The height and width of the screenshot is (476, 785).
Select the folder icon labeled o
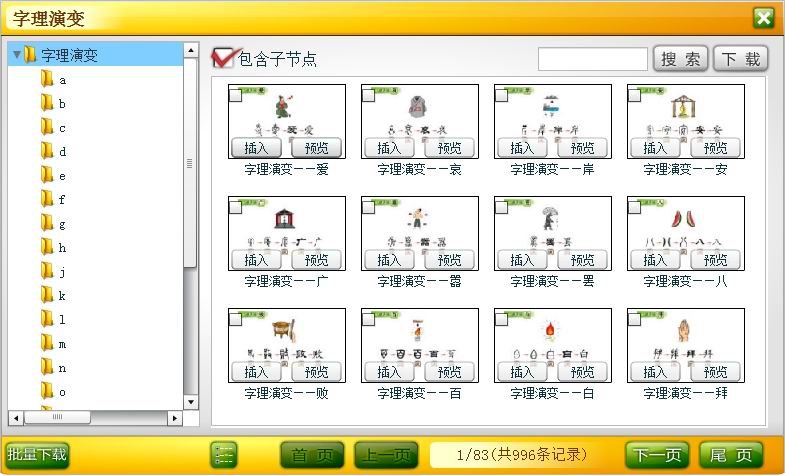click(47, 391)
